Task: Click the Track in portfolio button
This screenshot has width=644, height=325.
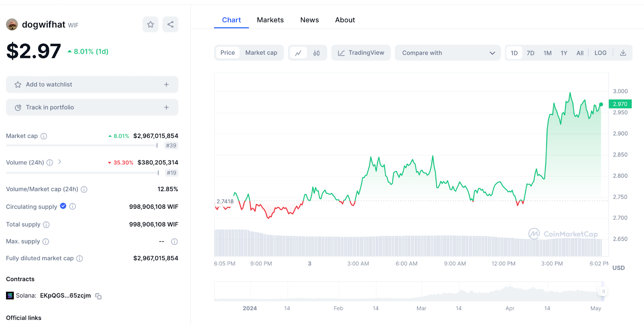Action: (92, 108)
